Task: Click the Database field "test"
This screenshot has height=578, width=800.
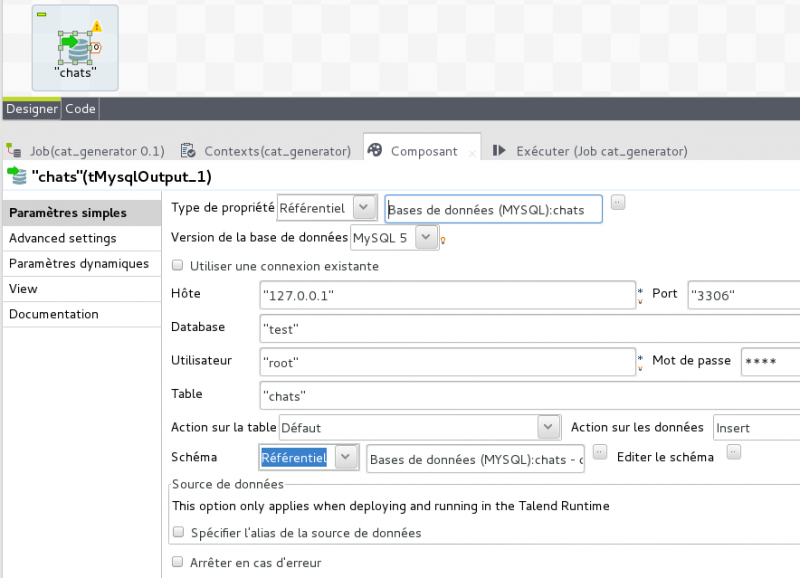Action: point(530,329)
